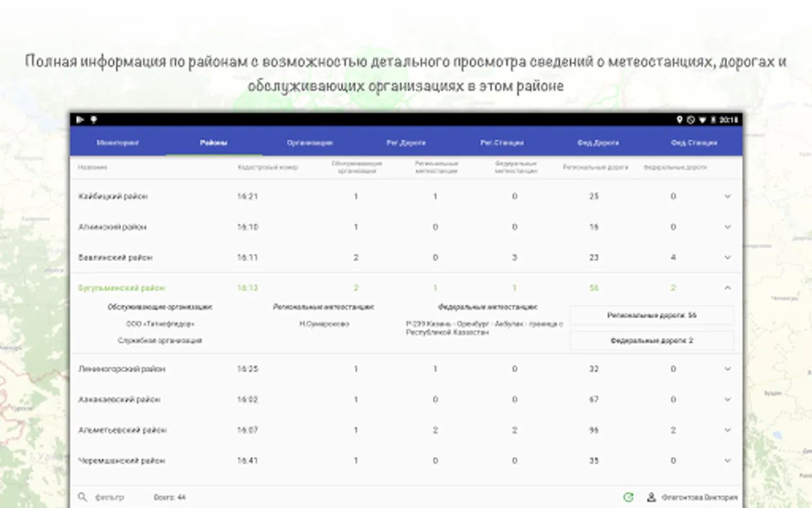Select the Кайбицкий район name
Viewport: 812px width, 508px height.
(x=113, y=196)
